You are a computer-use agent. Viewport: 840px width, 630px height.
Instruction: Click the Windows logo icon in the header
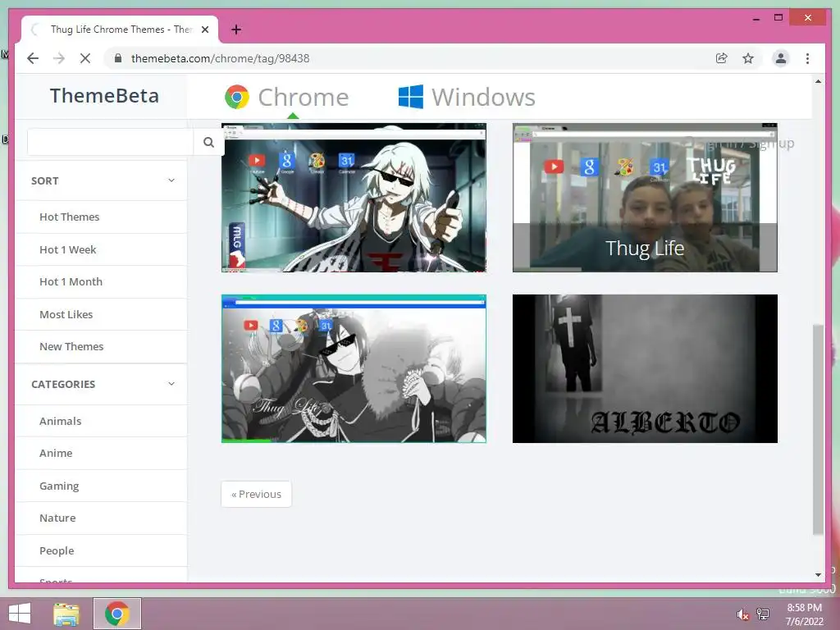click(x=411, y=97)
